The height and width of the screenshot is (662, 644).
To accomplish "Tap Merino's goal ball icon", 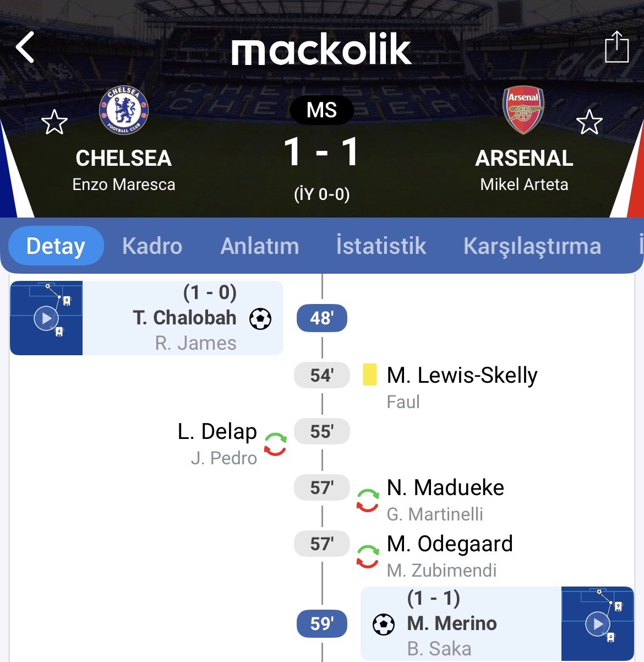I will [384, 624].
